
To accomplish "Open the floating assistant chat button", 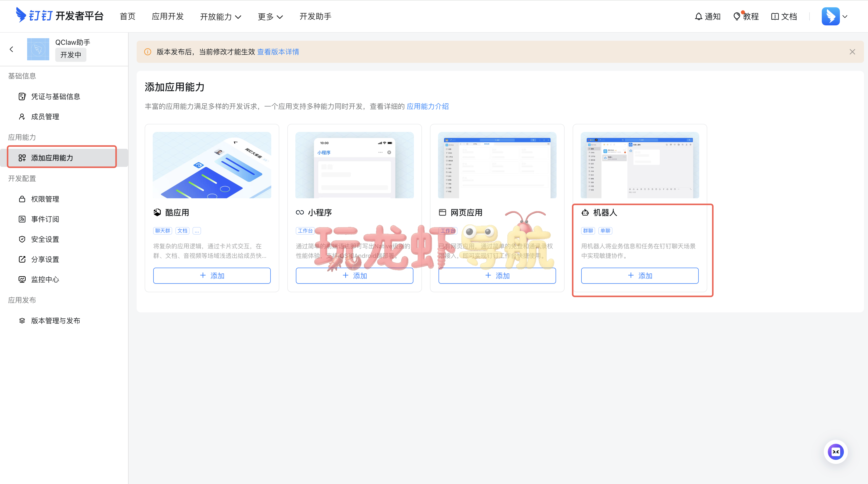I will 836,452.
